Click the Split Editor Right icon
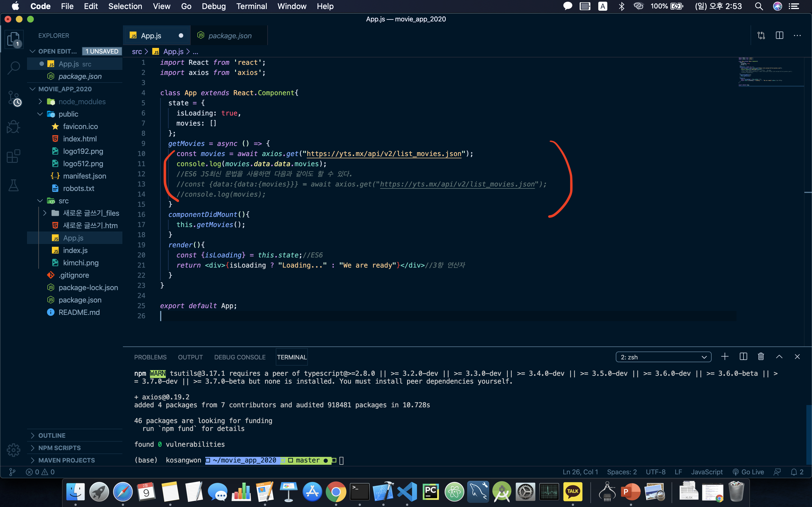Screen dimensions: 812x507 tap(779, 35)
